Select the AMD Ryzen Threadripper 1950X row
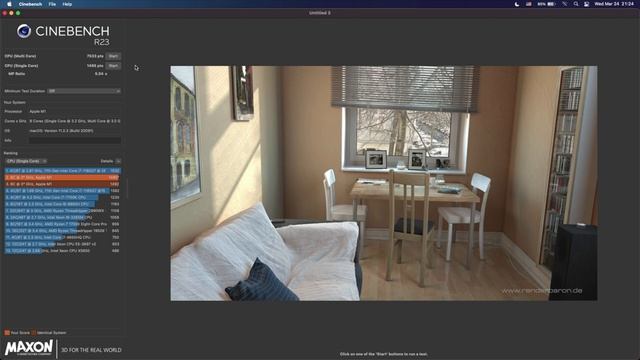This screenshot has height=360, width=640. click(62, 231)
